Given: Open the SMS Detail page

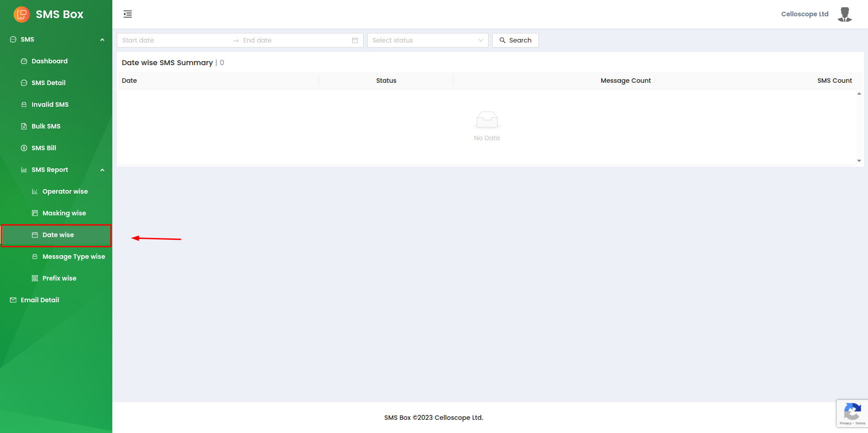Looking at the screenshot, I should 48,83.
